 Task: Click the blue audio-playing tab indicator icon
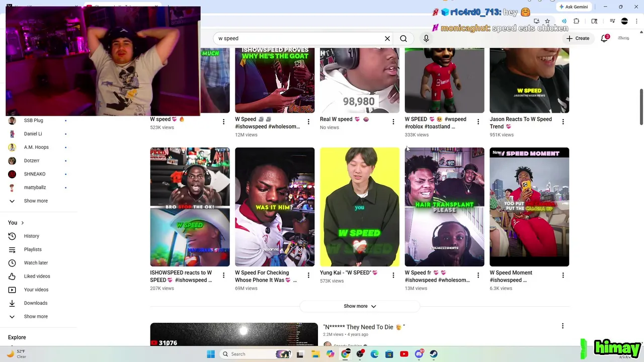[x=564, y=21]
